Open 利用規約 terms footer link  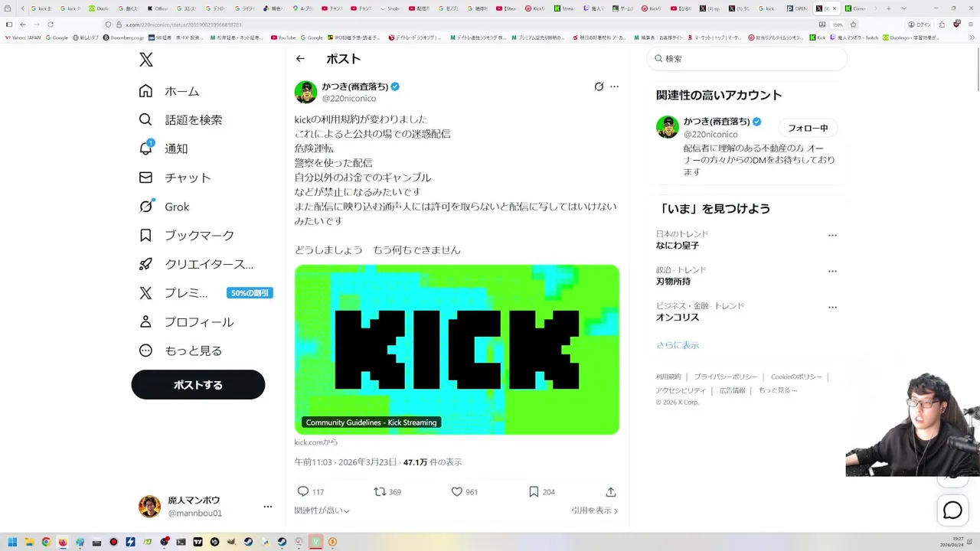[668, 377]
